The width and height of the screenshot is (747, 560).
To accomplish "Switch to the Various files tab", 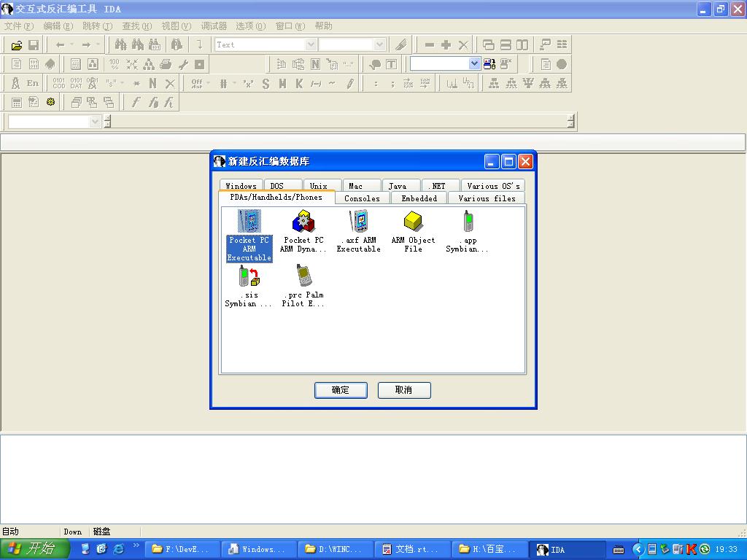I will [487, 198].
